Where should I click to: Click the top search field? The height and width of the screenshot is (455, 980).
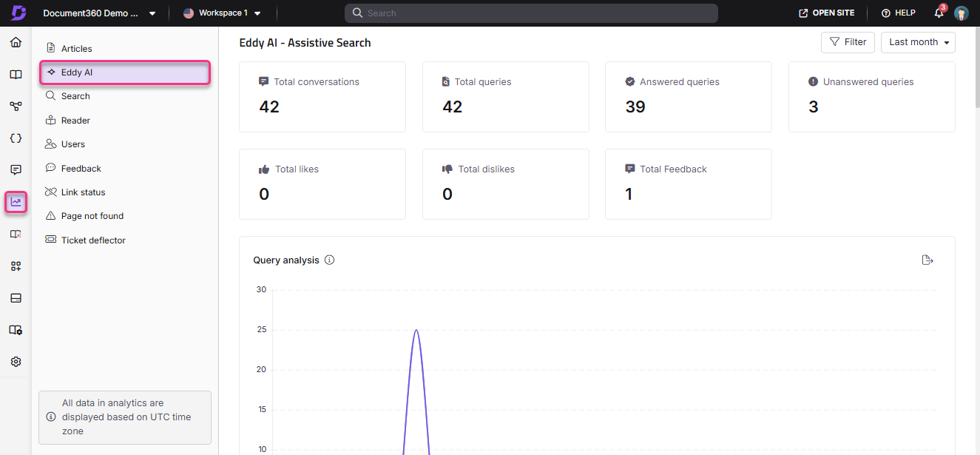[x=531, y=13]
